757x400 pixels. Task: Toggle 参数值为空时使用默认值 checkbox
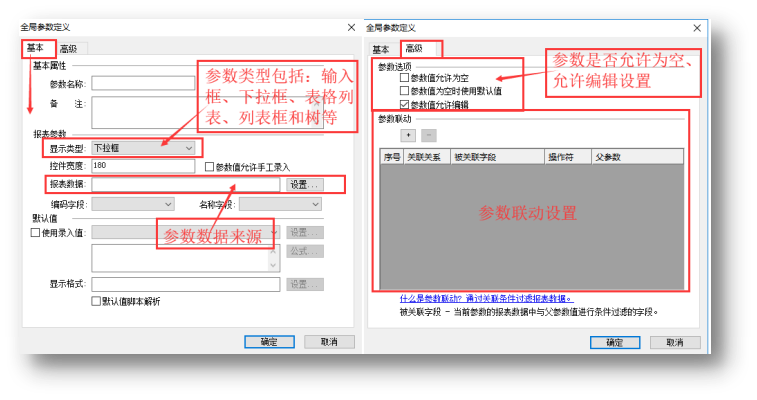[404, 91]
